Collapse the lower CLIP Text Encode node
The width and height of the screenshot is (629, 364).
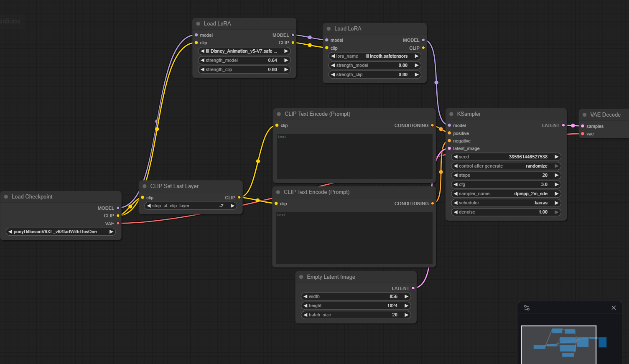(278, 192)
